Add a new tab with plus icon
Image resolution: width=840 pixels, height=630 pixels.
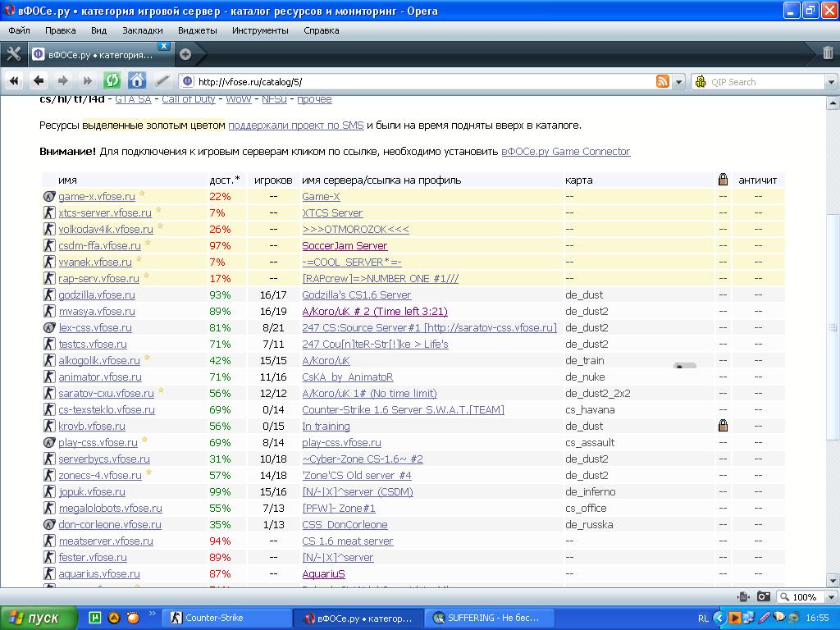[185, 54]
